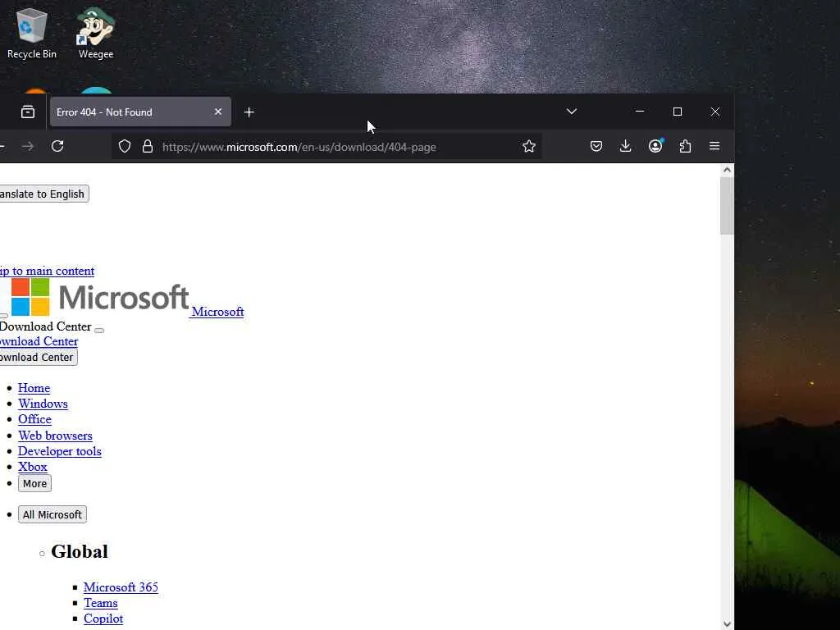Open the Developer tools link
Screen dimensions: 840x630
(59, 451)
